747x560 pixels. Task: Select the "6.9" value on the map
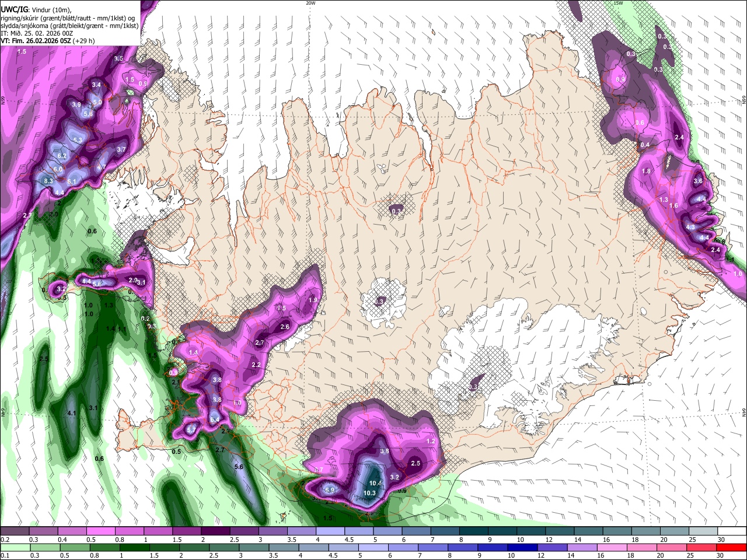(x=329, y=490)
